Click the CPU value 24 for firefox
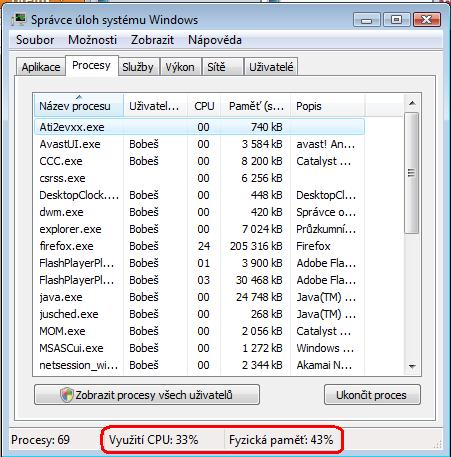Image resolution: width=451 pixels, height=457 pixels. (x=204, y=246)
